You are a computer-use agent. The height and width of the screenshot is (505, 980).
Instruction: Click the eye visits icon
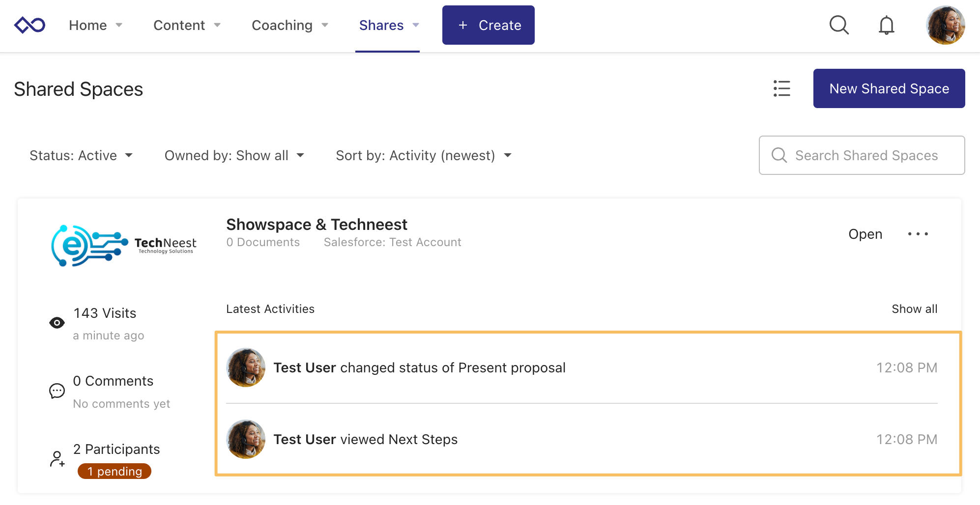pyautogui.click(x=57, y=323)
